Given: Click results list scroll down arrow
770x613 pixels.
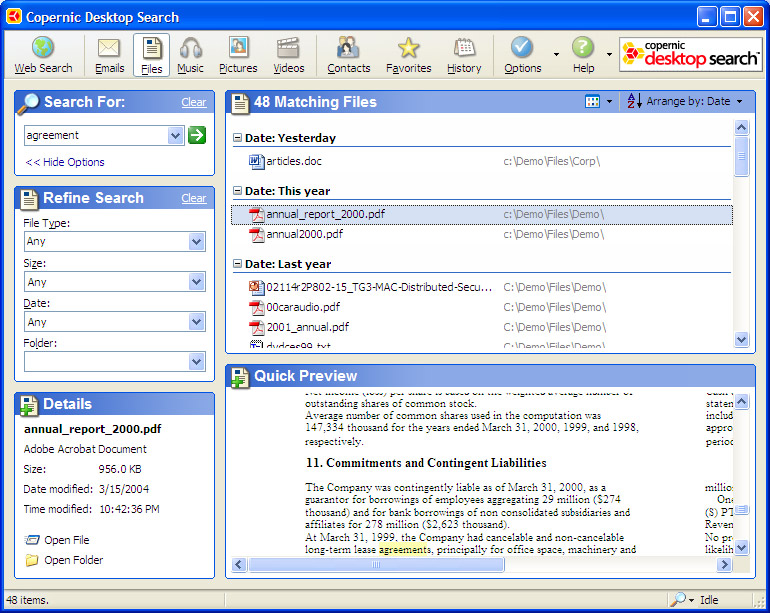Looking at the screenshot, I should tap(741, 339).
